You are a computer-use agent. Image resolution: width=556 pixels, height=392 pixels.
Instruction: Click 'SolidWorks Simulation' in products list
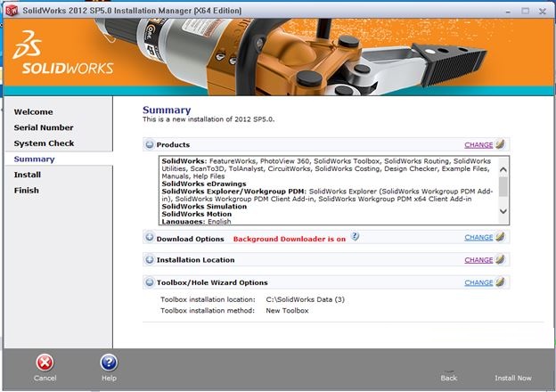pyautogui.click(x=204, y=207)
